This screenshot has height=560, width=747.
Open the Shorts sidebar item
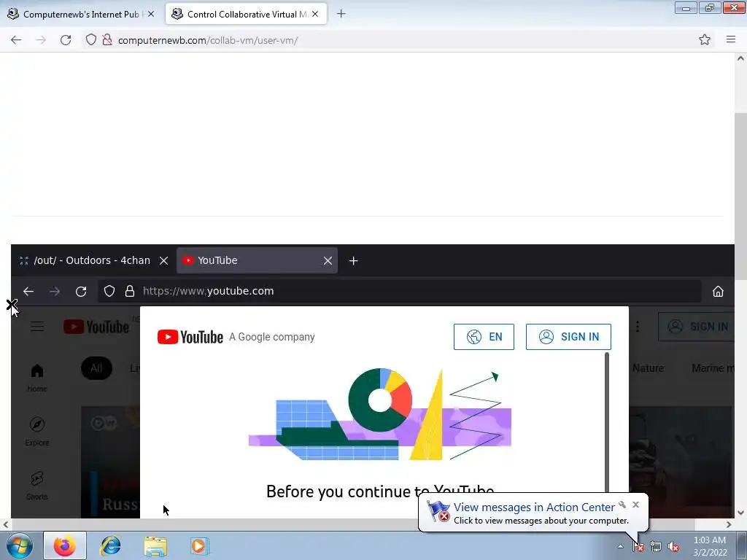click(37, 486)
